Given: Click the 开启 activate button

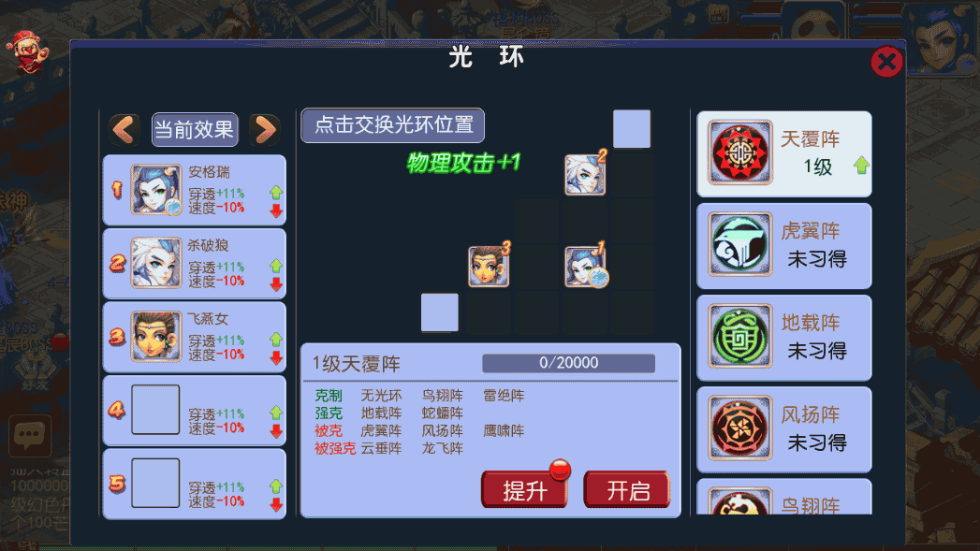Looking at the screenshot, I should point(627,490).
